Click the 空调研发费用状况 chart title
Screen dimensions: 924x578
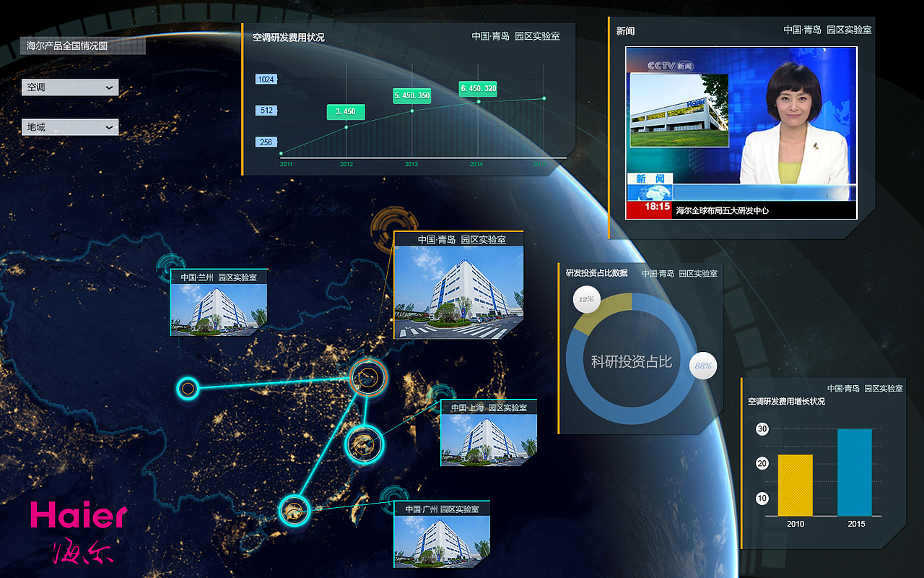(289, 38)
